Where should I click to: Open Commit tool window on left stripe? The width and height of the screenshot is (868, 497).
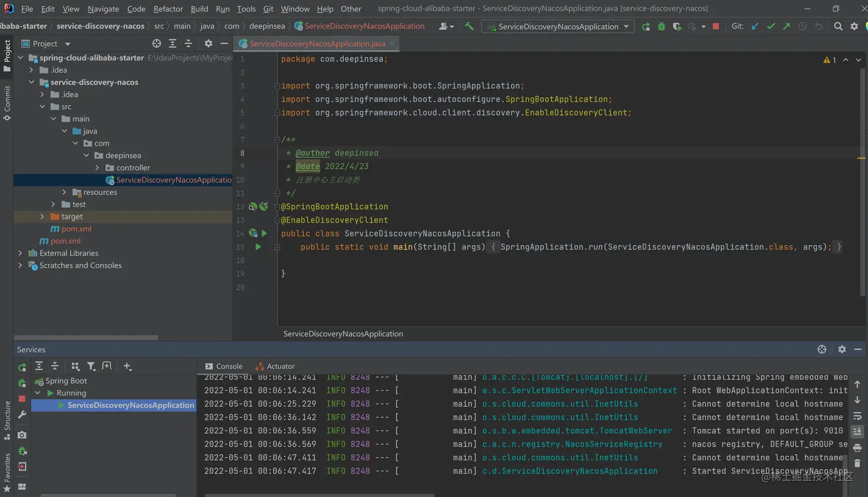[7, 102]
